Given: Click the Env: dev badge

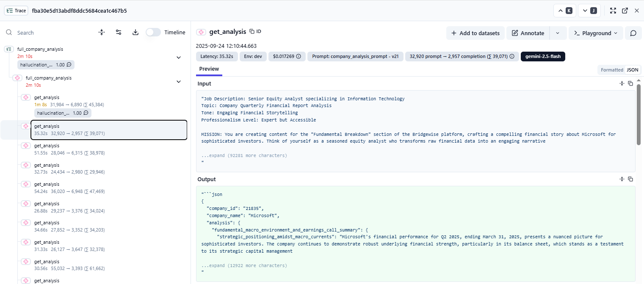Looking at the screenshot, I should point(253,56).
